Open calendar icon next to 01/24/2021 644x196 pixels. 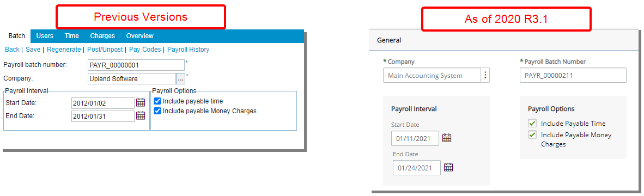(448, 167)
